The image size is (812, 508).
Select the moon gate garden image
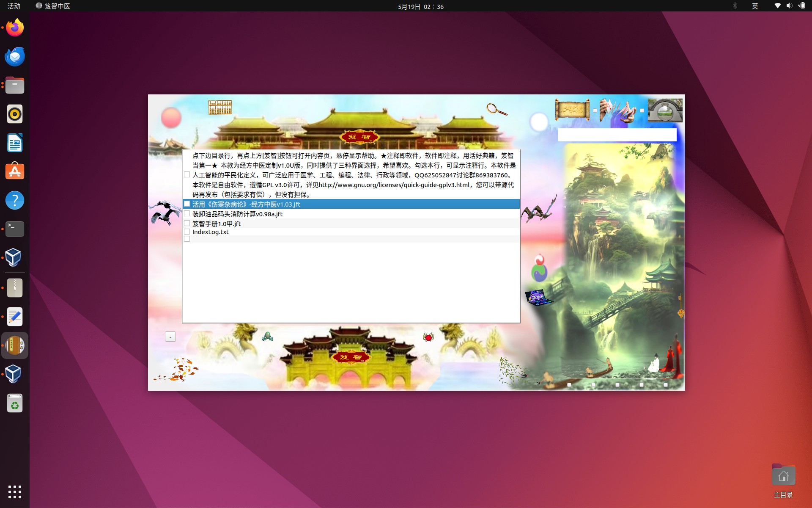[665, 110]
